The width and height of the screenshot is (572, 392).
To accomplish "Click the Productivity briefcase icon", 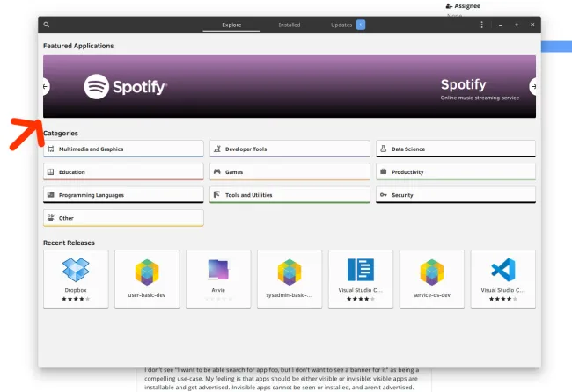I will click(x=384, y=171).
